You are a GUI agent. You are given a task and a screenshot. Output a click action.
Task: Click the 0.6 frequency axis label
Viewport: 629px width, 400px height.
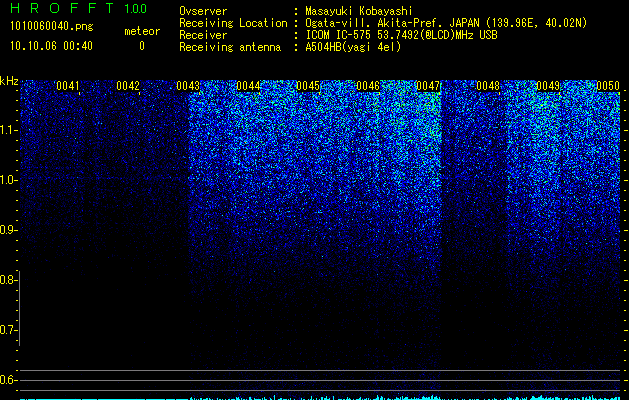8,380
